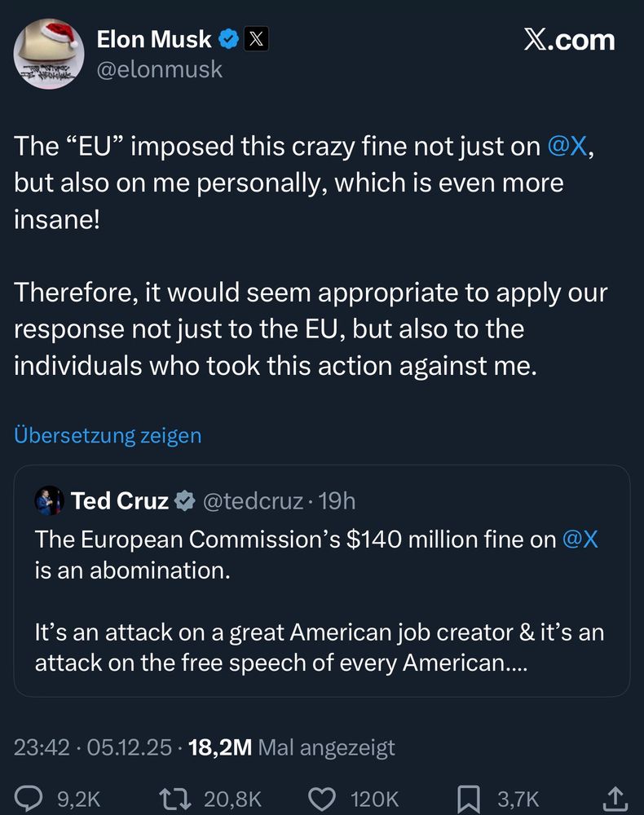This screenshot has width=644, height=815.
Task: Open the @tedcruz handle
Action: [254, 500]
